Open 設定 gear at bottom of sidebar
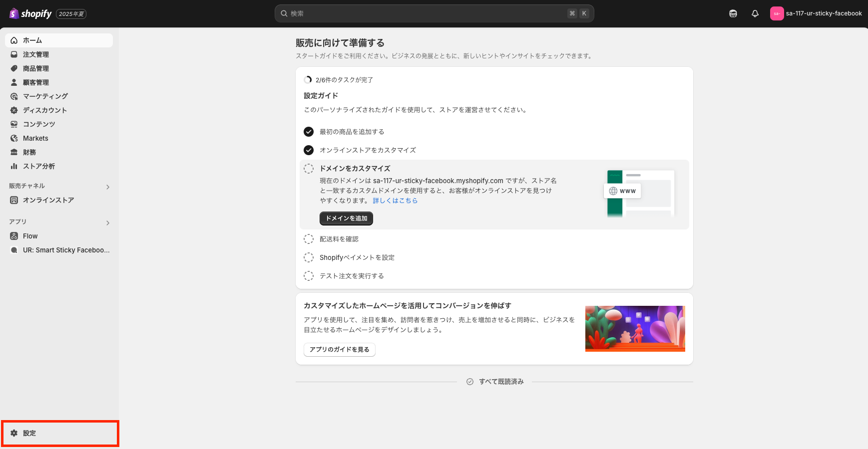 tap(29, 433)
